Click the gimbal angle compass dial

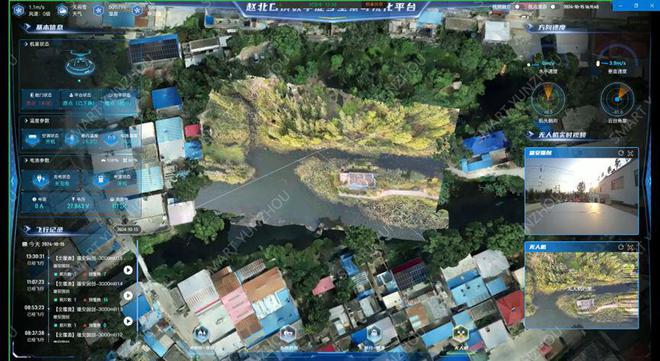pos(617,100)
